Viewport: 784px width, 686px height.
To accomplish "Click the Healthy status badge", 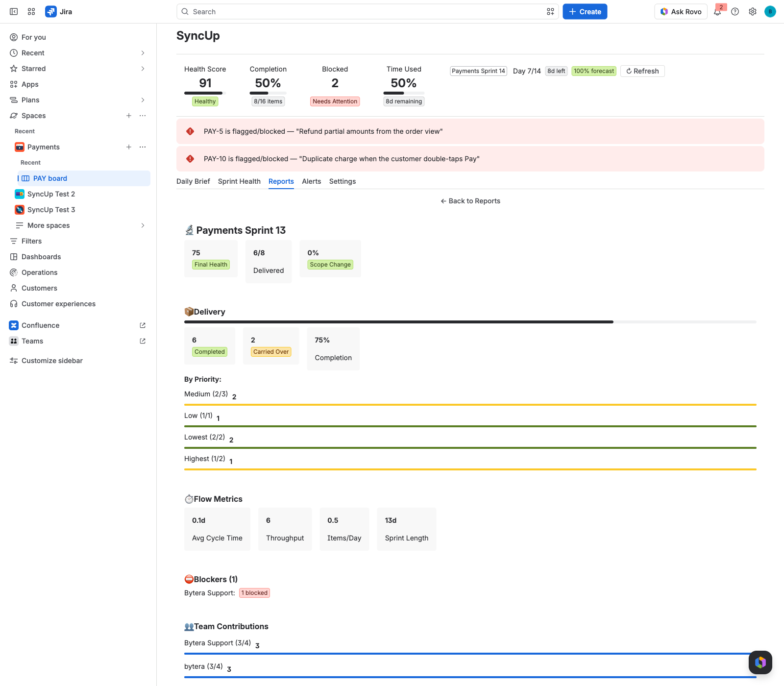I will (205, 101).
